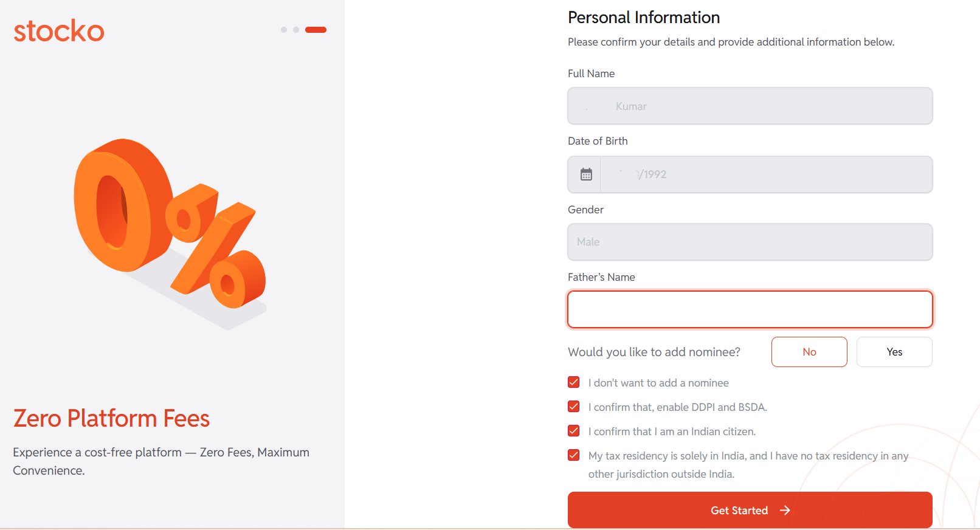980x530 pixels.
Task: Click the stocko logo
Action: (x=59, y=31)
